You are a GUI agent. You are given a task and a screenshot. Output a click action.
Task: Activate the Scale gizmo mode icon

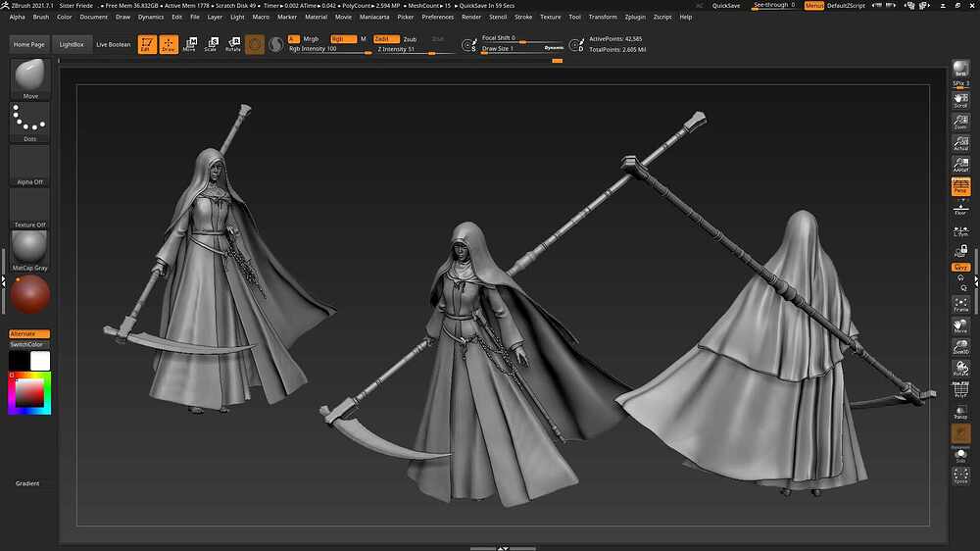[x=212, y=44]
